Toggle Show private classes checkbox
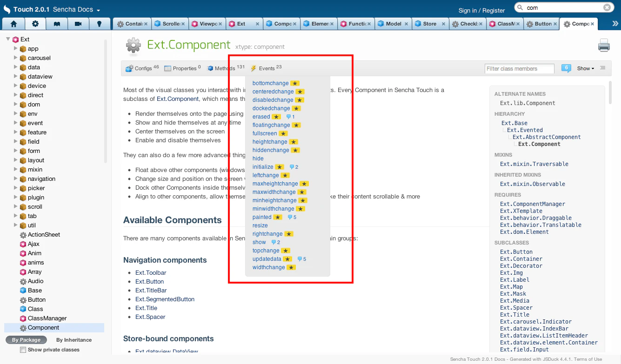Viewport: 621px width, 364px height. click(x=23, y=350)
